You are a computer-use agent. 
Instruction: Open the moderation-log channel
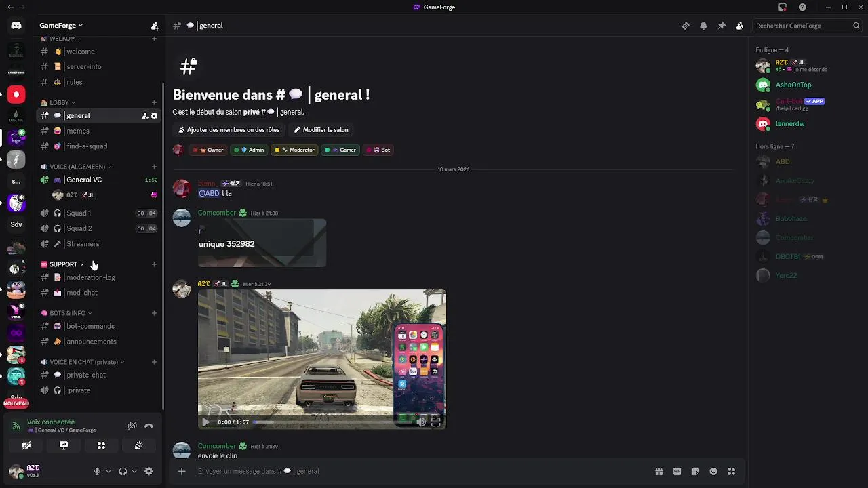[x=98, y=277]
